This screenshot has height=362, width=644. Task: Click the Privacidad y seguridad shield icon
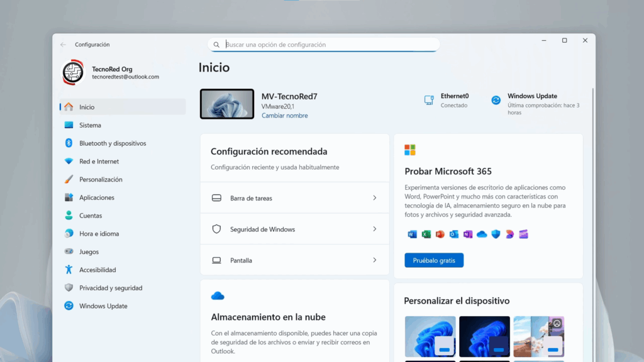click(x=69, y=287)
